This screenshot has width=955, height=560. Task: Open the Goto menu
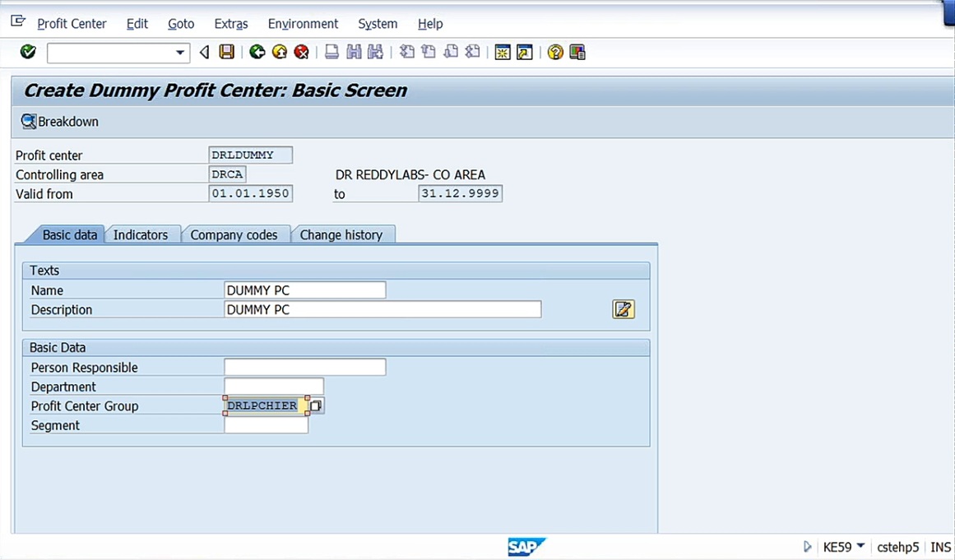[181, 24]
